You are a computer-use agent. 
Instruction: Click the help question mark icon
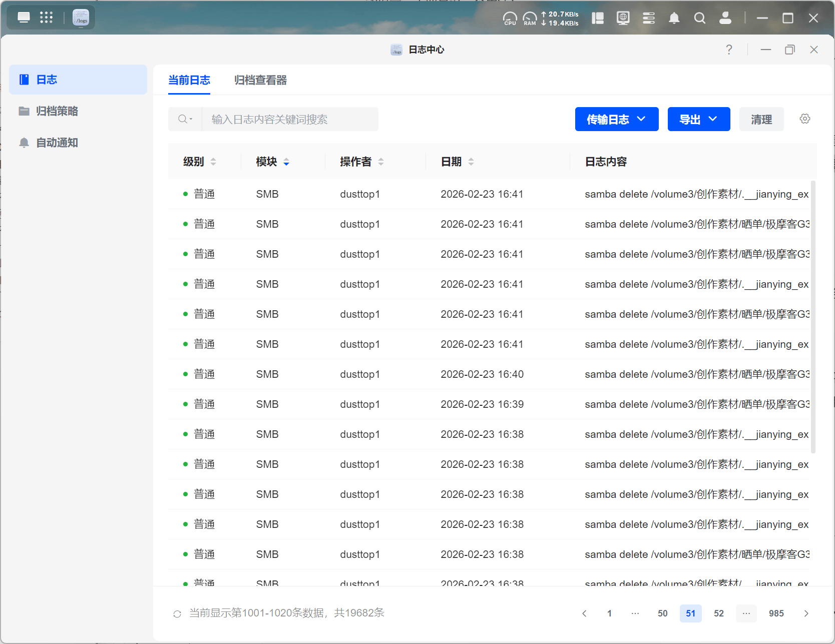[729, 50]
